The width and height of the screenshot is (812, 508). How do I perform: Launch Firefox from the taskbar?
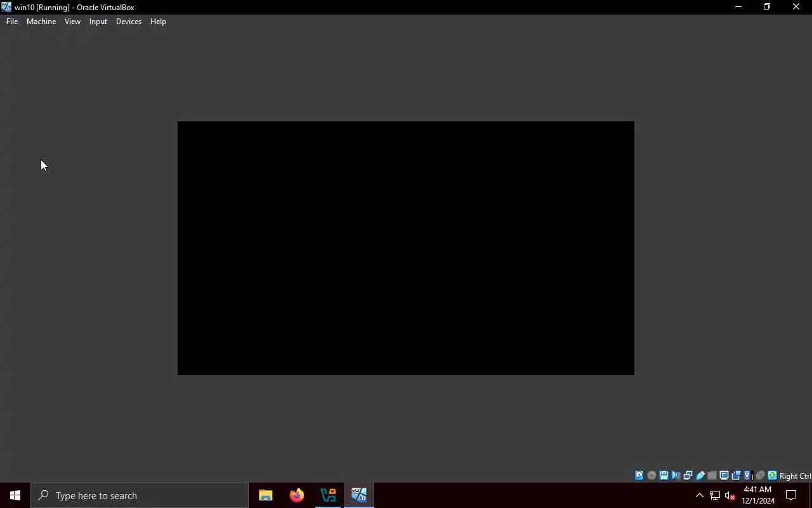coord(296,495)
